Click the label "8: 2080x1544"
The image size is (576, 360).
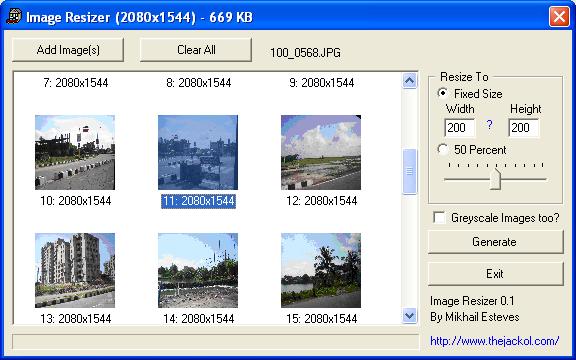198,83
